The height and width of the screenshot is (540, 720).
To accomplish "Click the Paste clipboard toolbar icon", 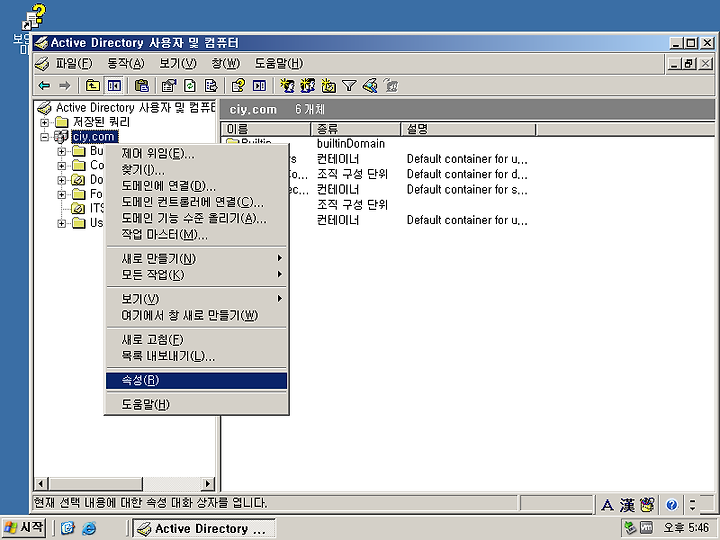I will point(141,85).
